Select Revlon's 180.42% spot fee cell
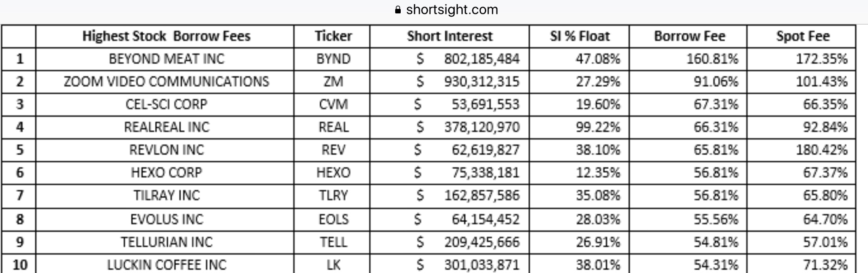This screenshot has height=273, width=868. (821, 150)
